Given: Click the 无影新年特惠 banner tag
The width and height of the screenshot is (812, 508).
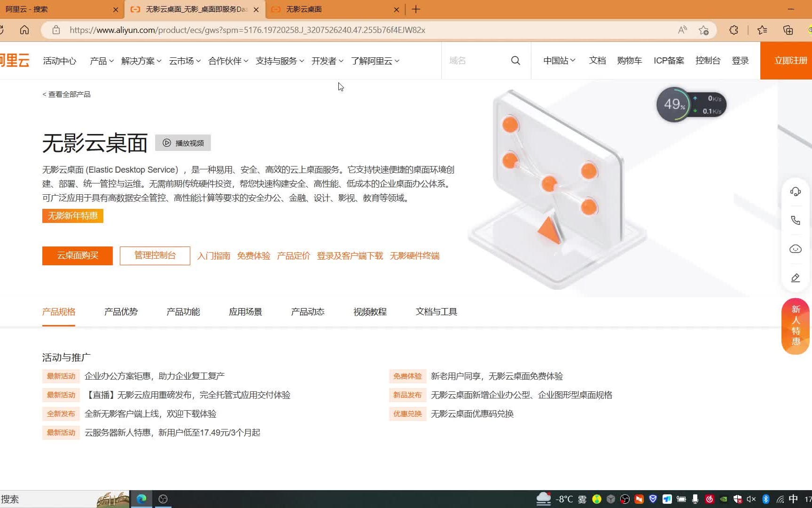Looking at the screenshot, I should pyautogui.click(x=73, y=216).
